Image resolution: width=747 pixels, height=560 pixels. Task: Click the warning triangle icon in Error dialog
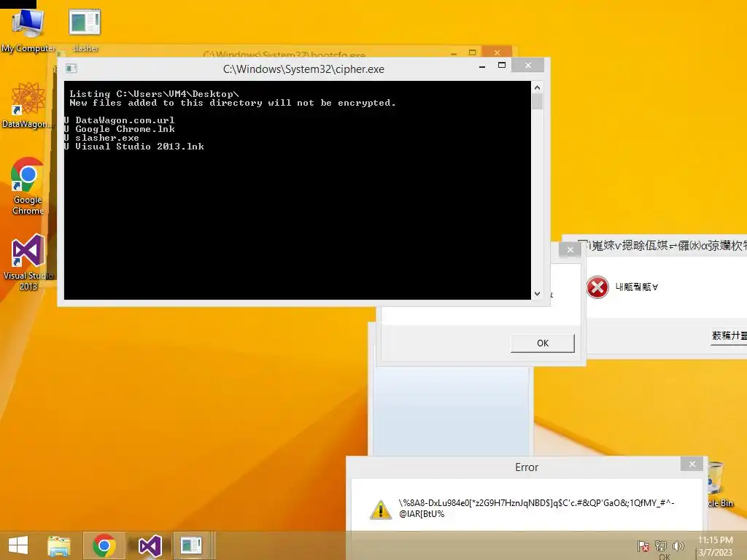[x=381, y=509]
